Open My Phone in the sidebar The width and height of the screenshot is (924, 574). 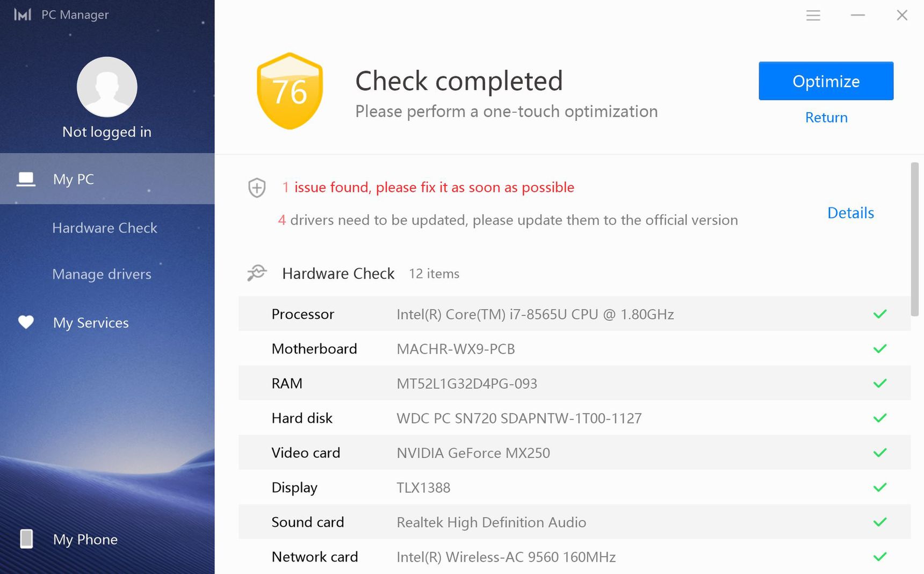coord(85,539)
